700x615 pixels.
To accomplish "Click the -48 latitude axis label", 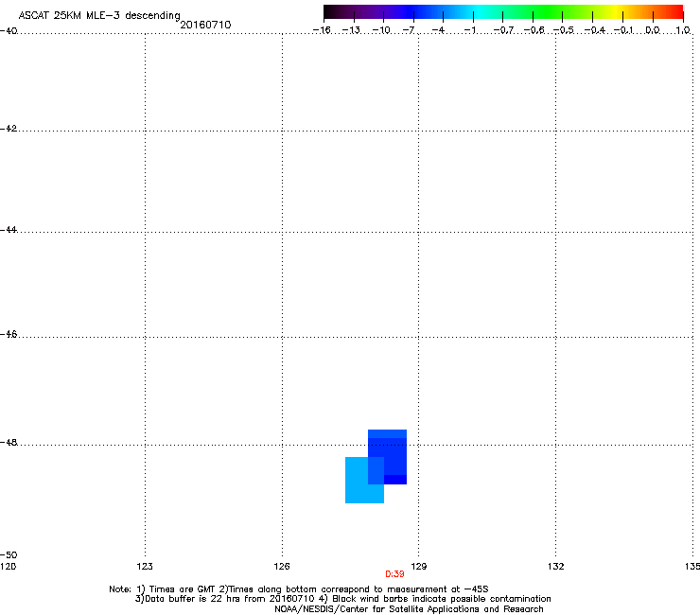I will pos(9,443).
